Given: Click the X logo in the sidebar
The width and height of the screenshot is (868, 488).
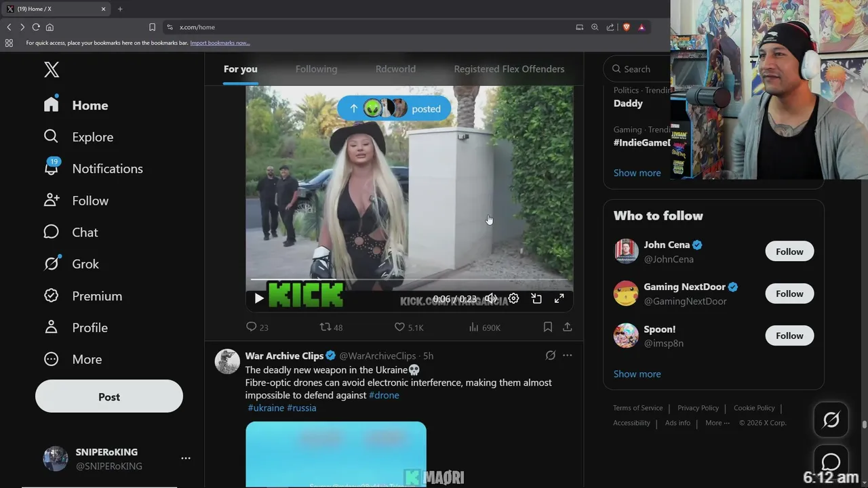Looking at the screenshot, I should pos(52,69).
